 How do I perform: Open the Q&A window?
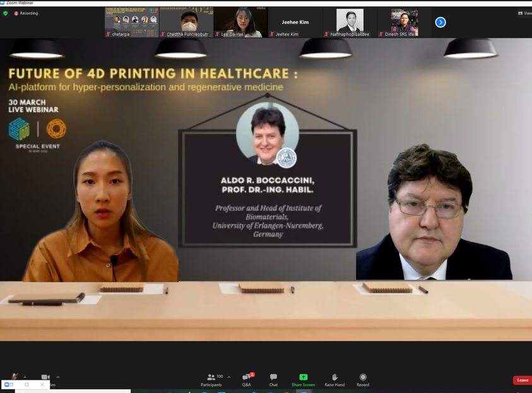246,380
